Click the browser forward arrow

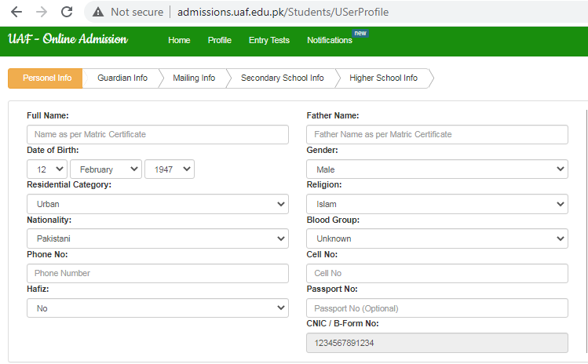[41, 12]
